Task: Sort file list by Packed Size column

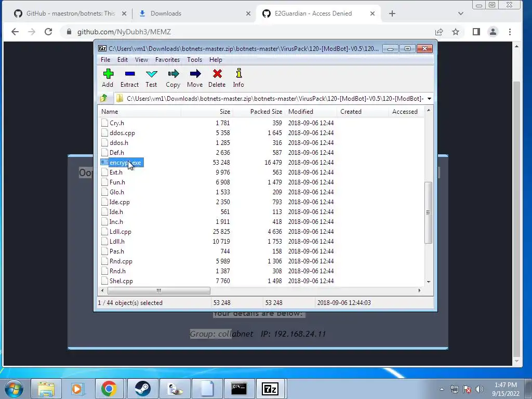Action: pyautogui.click(x=259, y=112)
